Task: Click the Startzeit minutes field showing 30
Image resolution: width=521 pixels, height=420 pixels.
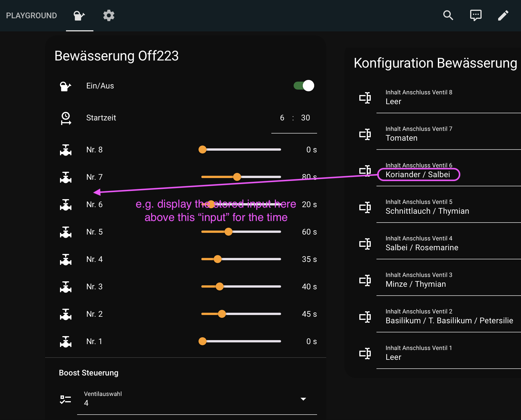Action: click(305, 118)
